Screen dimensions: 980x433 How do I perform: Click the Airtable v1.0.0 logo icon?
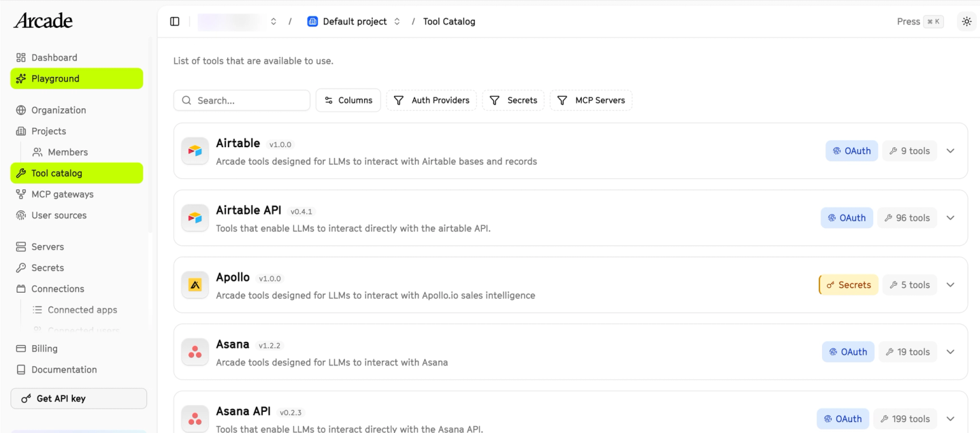click(195, 151)
